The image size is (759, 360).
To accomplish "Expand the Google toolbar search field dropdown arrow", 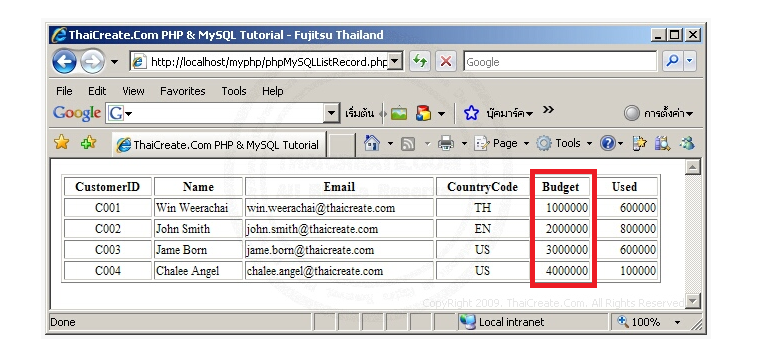I will pyautogui.click(x=332, y=114).
